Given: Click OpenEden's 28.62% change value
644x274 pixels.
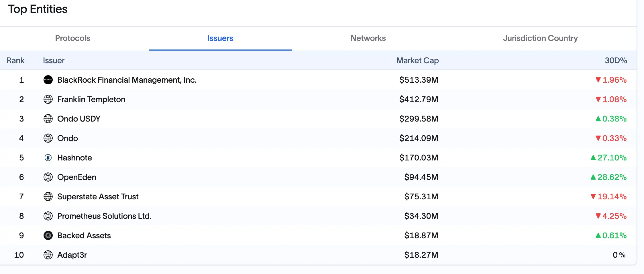Looking at the screenshot, I should point(608,177).
